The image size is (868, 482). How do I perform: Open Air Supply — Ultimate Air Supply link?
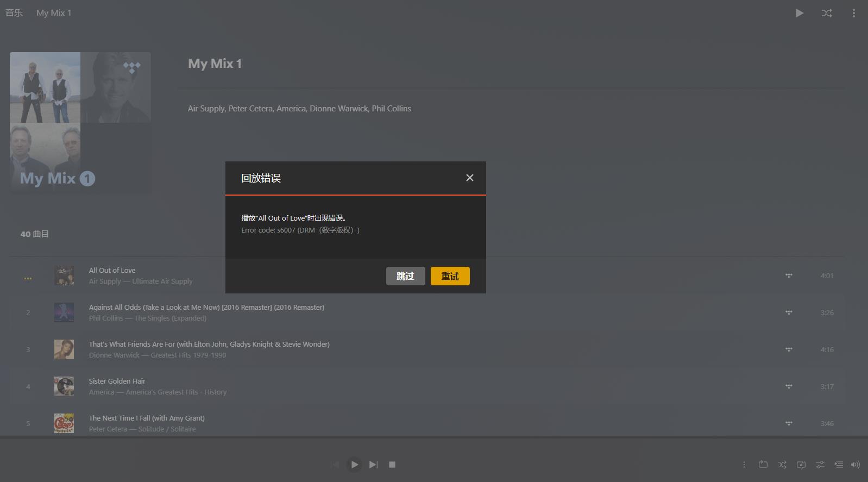point(141,281)
